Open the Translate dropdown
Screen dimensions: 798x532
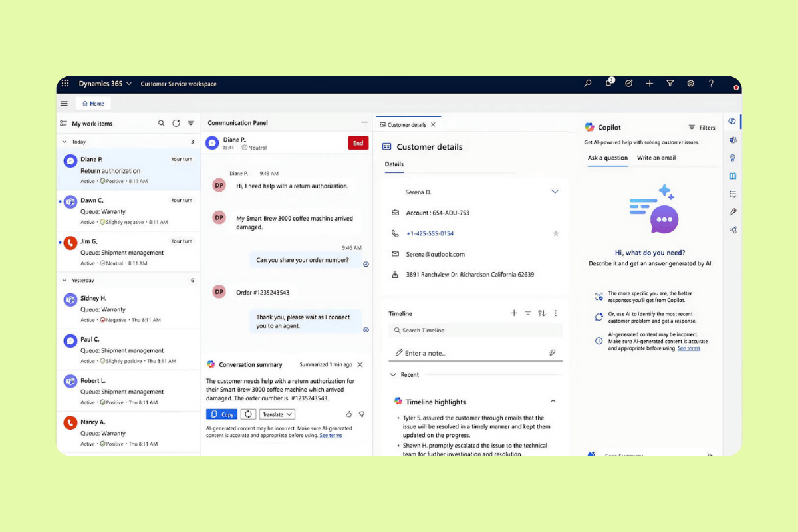277,414
